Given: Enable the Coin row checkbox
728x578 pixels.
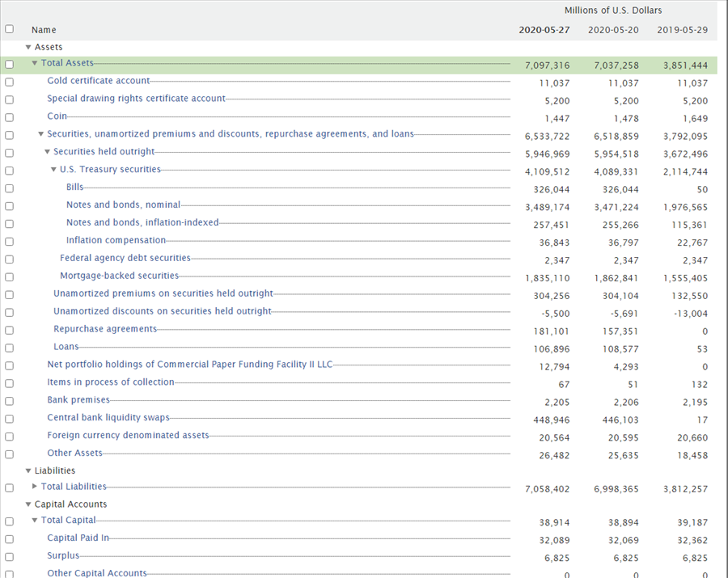Looking at the screenshot, I should [9, 117].
